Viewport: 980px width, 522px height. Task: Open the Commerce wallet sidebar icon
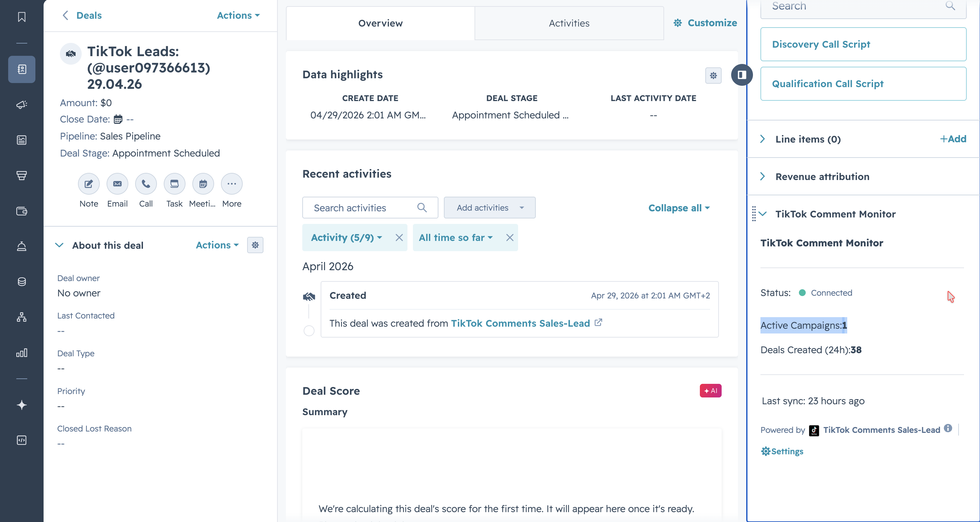(x=22, y=211)
